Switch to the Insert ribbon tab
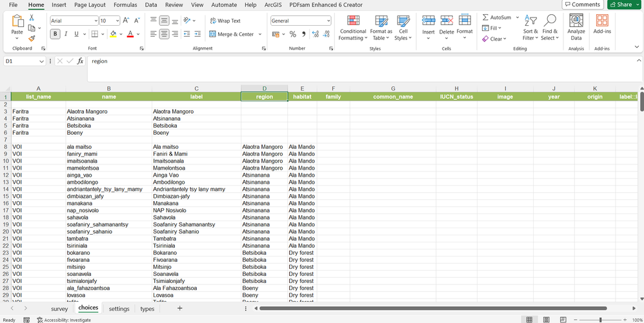644x323 pixels. (59, 5)
